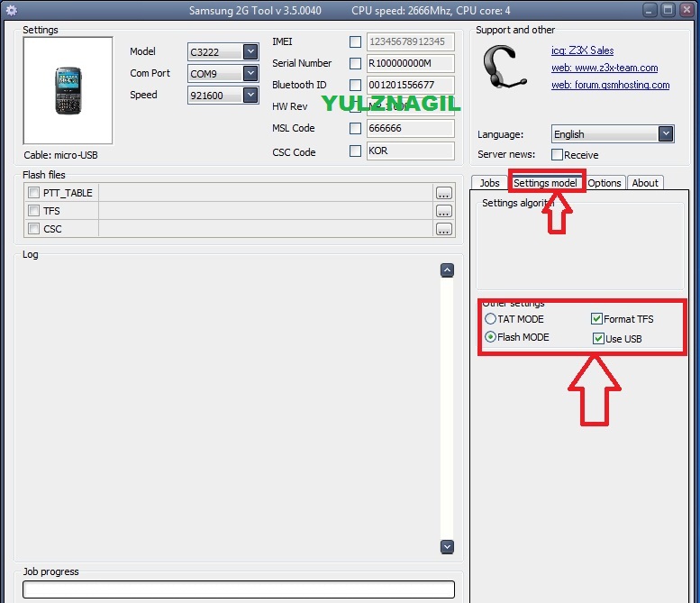700x603 pixels.
Task: Click the headset support icon
Action: 503,67
